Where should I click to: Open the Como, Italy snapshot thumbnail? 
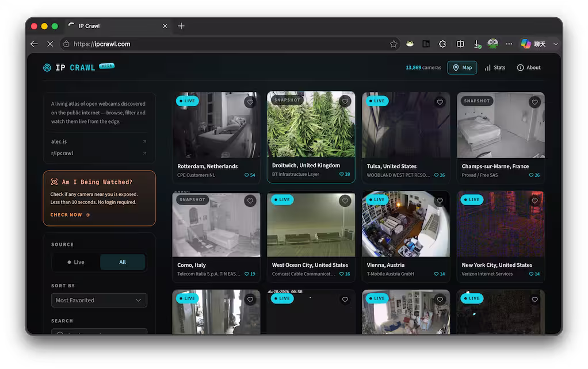(216, 224)
